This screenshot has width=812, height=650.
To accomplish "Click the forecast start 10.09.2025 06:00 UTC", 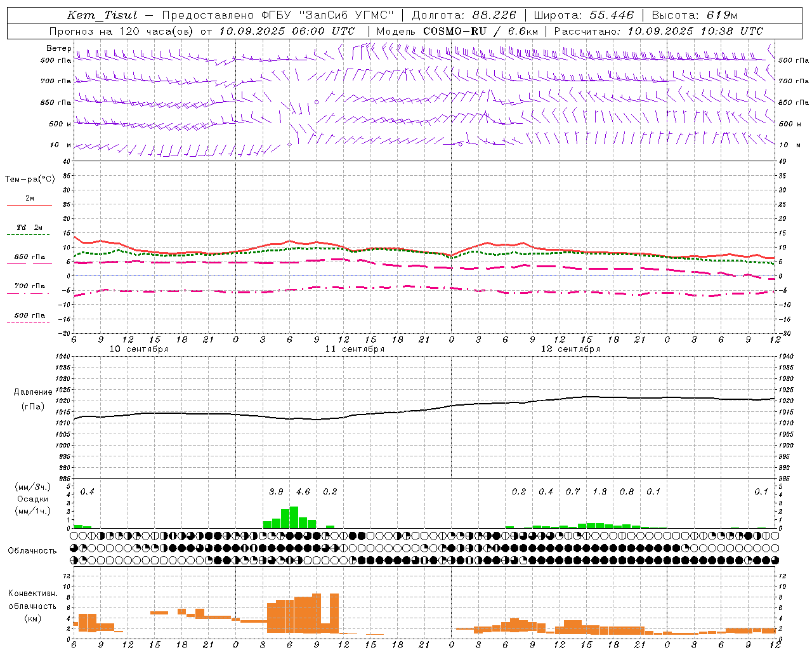I will click(287, 31).
